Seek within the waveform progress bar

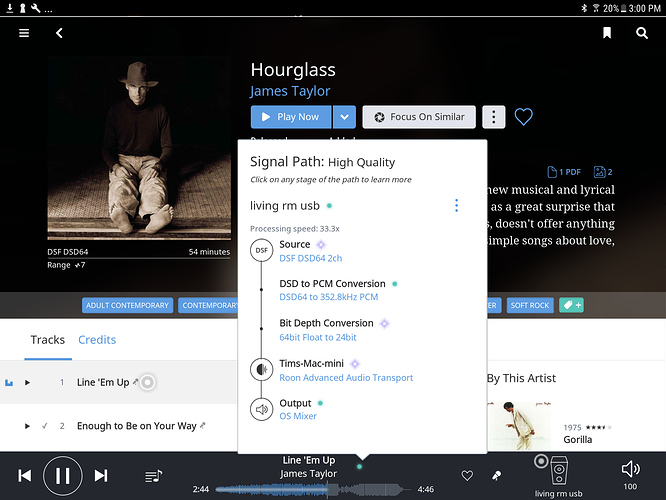(x=312, y=489)
